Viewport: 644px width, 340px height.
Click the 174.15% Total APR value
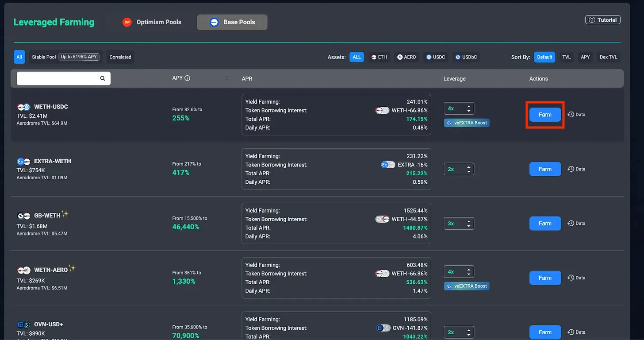pos(417,119)
